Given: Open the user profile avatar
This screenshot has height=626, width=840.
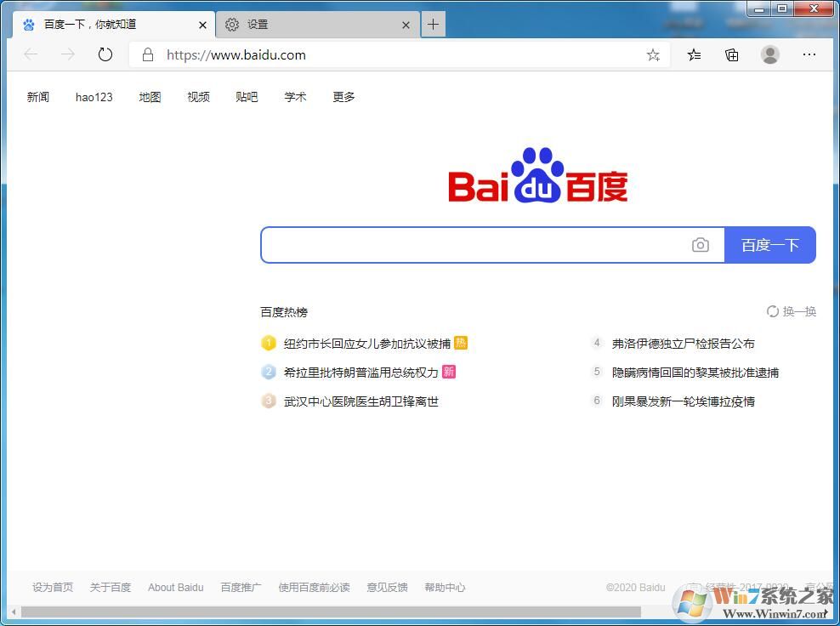Looking at the screenshot, I should (769, 54).
